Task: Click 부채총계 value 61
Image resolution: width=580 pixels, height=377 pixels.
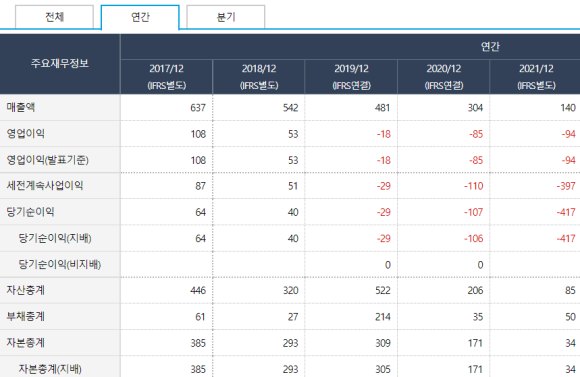Action: (x=200, y=317)
